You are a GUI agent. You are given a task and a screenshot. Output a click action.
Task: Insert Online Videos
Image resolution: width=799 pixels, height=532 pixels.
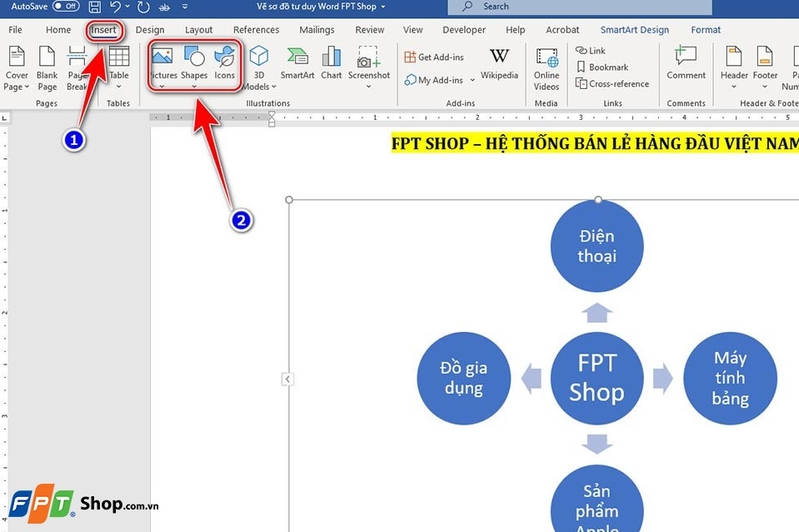coord(546,68)
